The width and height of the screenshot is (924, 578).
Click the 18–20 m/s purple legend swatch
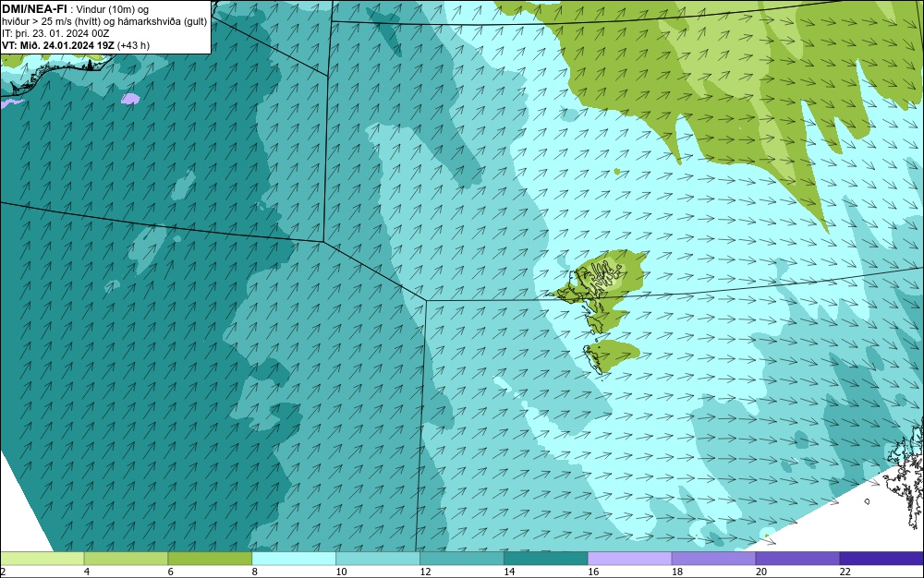pyautogui.click(x=713, y=558)
